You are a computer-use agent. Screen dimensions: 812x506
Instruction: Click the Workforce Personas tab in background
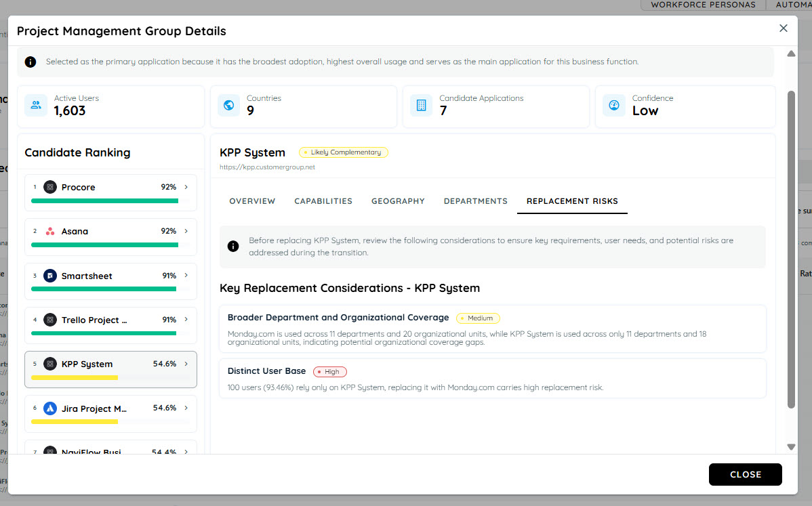point(703,5)
